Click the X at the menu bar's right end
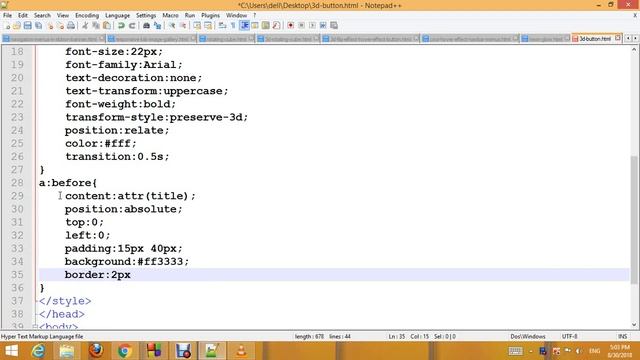The image size is (640, 360). [x=635, y=15]
